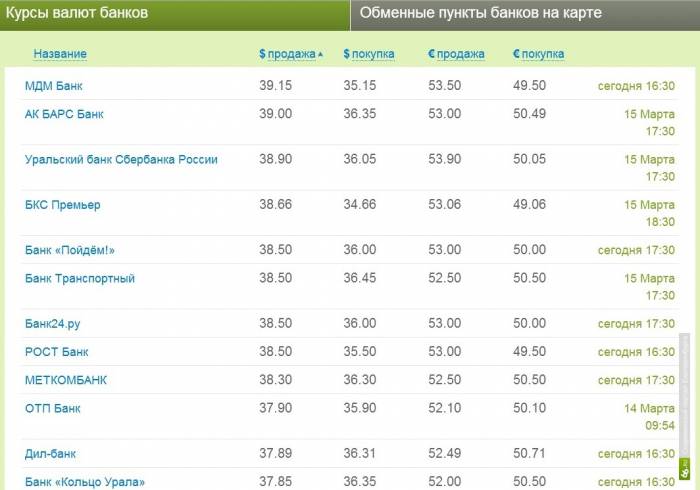Click the ascending sort arrow next to $ продажа
The image size is (700, 490).
coord(320,55)
